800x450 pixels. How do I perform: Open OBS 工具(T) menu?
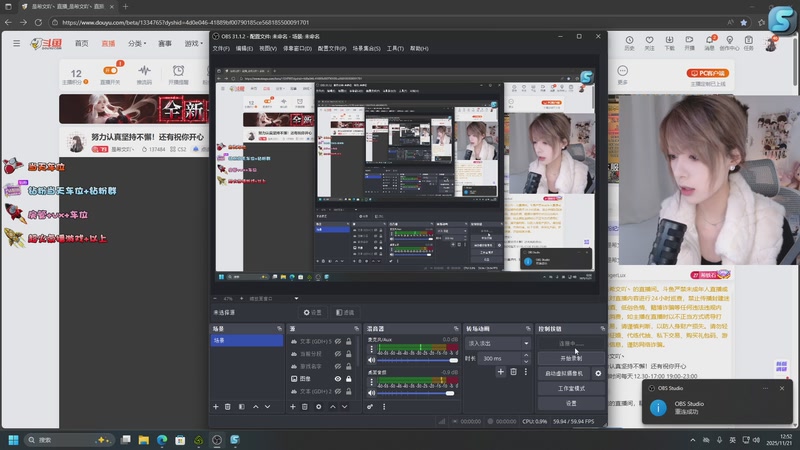(395, 48)
